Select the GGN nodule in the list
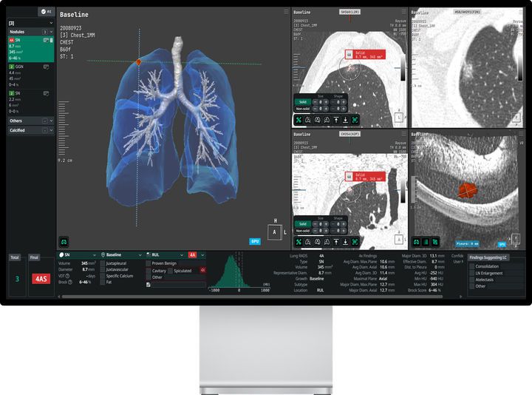Screen dimensions: 532x395 click(30, 75)
